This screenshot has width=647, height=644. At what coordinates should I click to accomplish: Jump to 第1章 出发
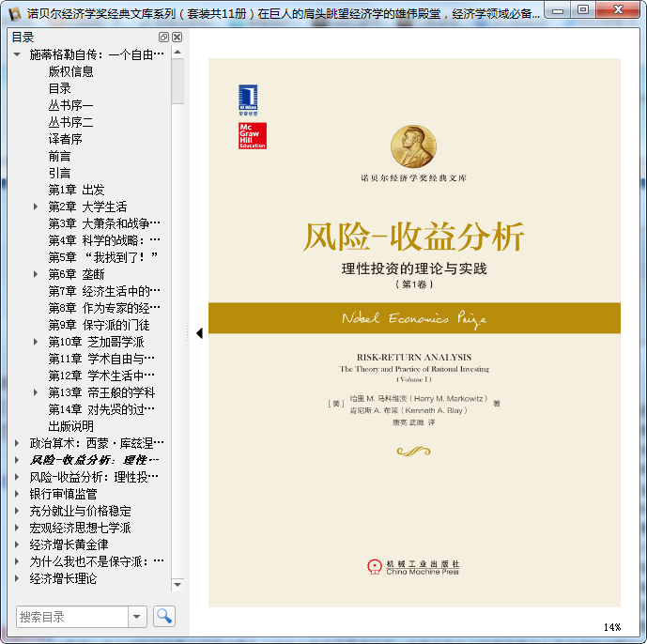76,190
